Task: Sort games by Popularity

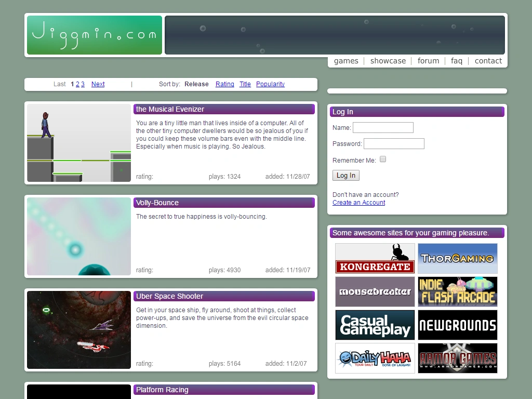Action: 270,84
